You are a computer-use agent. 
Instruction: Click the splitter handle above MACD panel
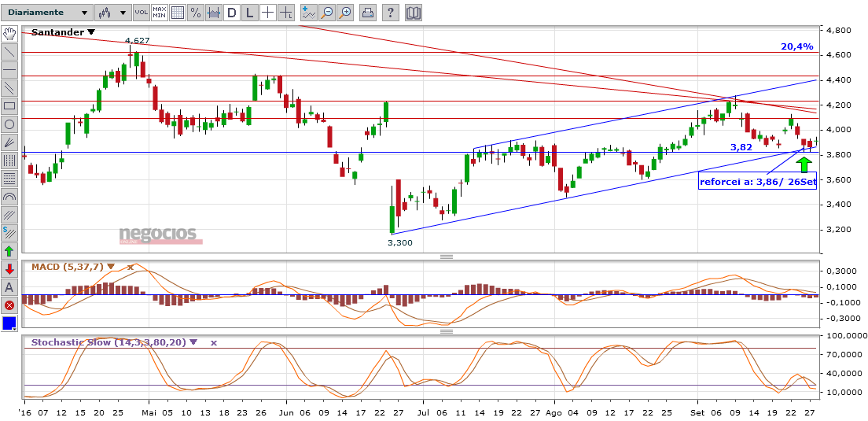[446, 257]
